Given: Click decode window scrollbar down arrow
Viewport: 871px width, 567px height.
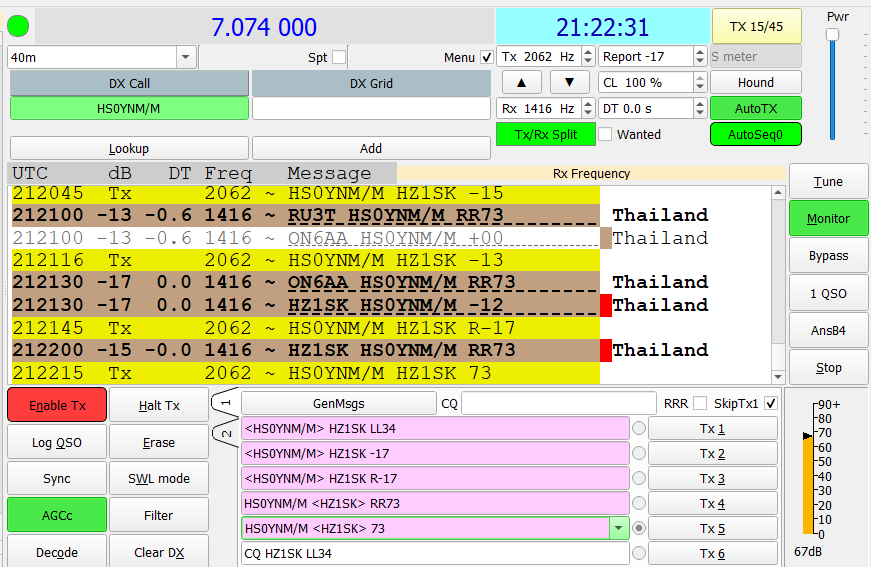Looking at the screenshot, I should 778,377.
